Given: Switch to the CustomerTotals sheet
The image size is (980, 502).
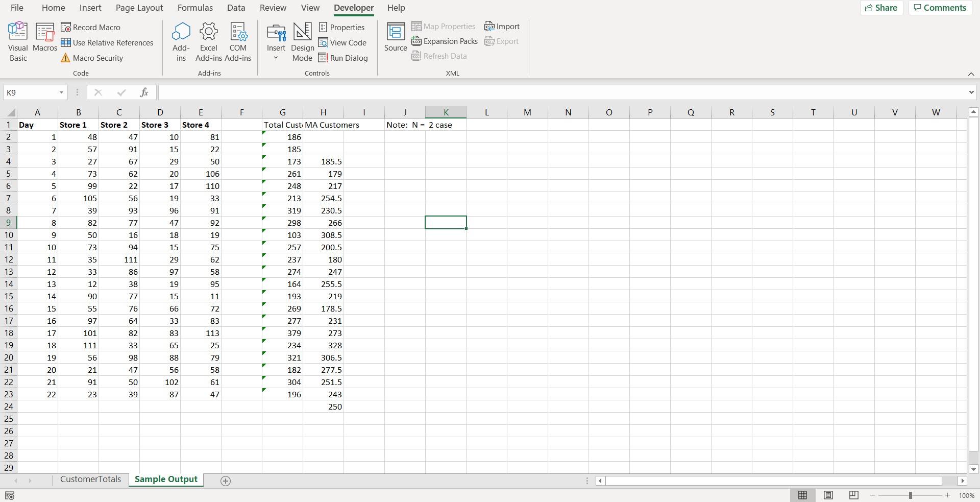Looking at the screenshot, I should (x=90, y=480).
